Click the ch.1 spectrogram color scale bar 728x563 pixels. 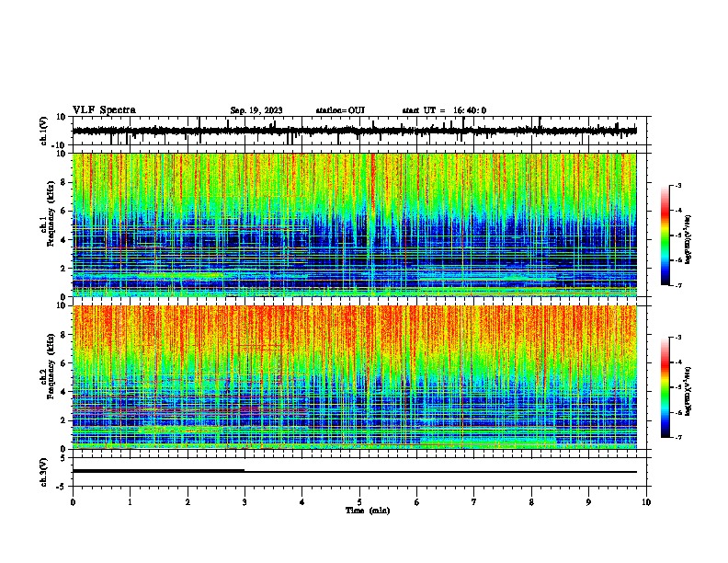(x=665, y=236)
